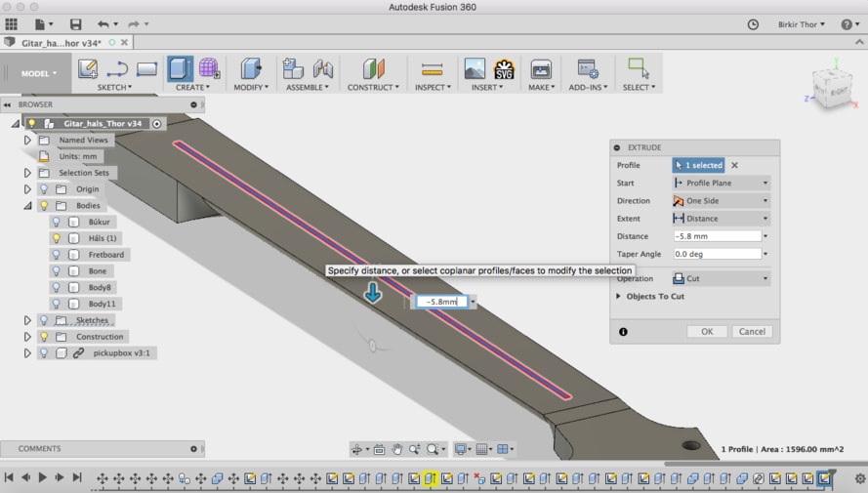
Task: Clear the profile selection with X
Action: 734,165
